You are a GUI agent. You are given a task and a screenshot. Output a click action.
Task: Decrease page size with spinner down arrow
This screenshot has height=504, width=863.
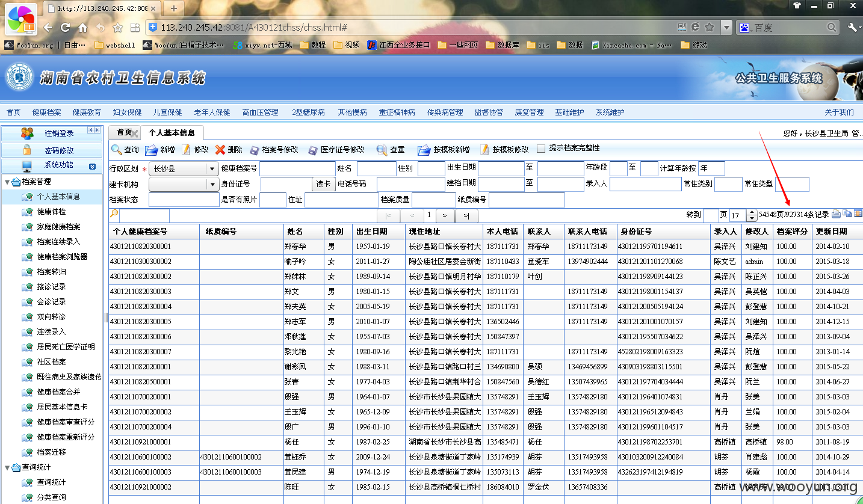[x=752, y=218]
